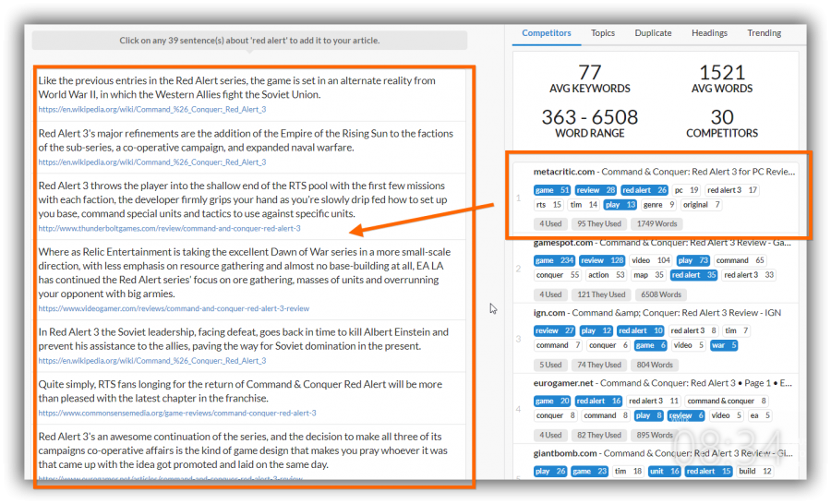Image resolution: width=831 pixels, height=504 pixels.
Task: Click giantbomb's 'build 12' keyword tag
Action: 754,472
